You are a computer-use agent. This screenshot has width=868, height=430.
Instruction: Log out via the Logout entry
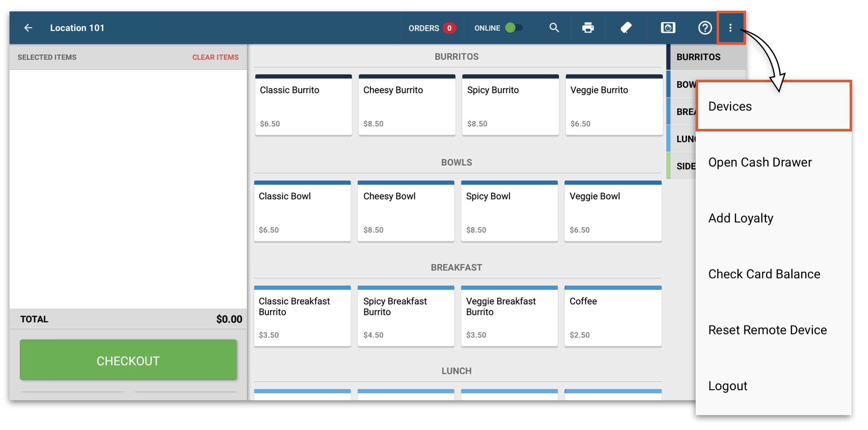pos(727,386)
